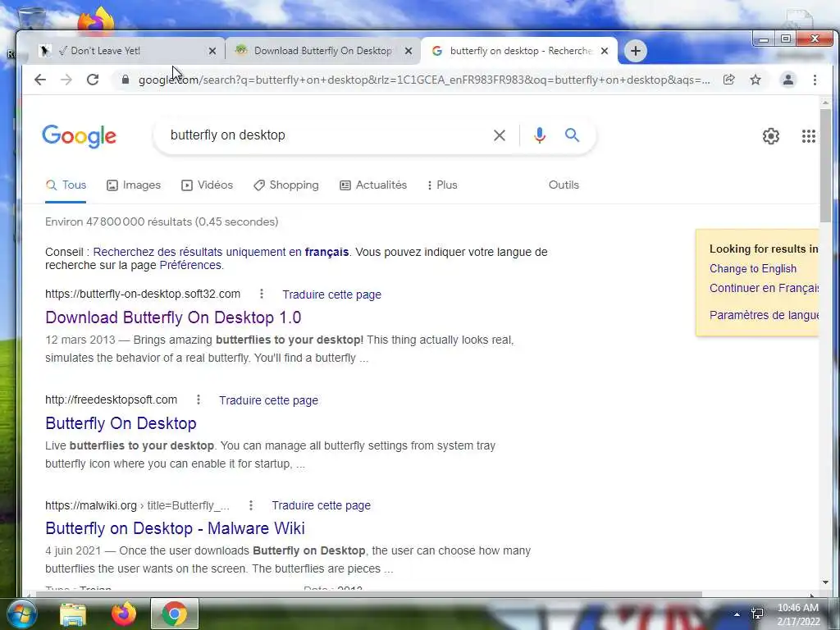Click the Google logo
This screenshot has height=630, width=840.
point(79,136)
